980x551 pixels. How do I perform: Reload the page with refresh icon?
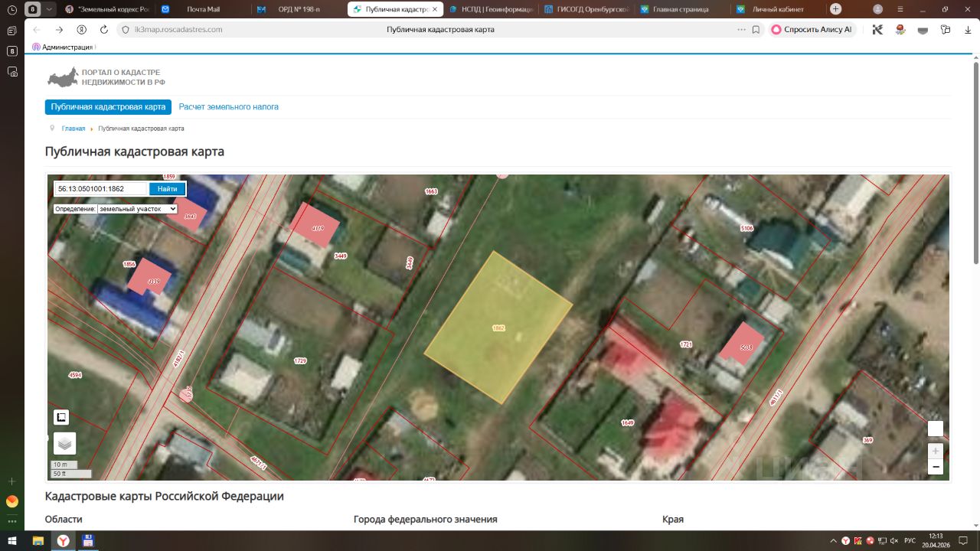[104, 29]
